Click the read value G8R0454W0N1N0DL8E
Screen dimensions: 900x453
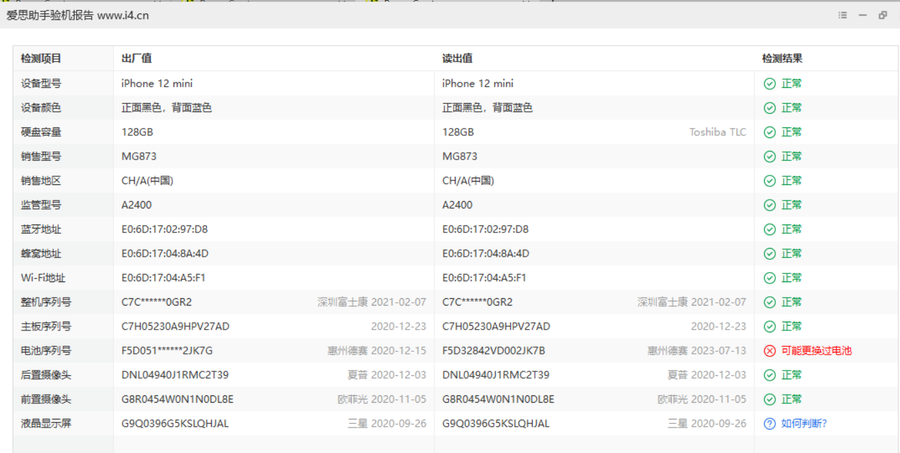(498, 399)
